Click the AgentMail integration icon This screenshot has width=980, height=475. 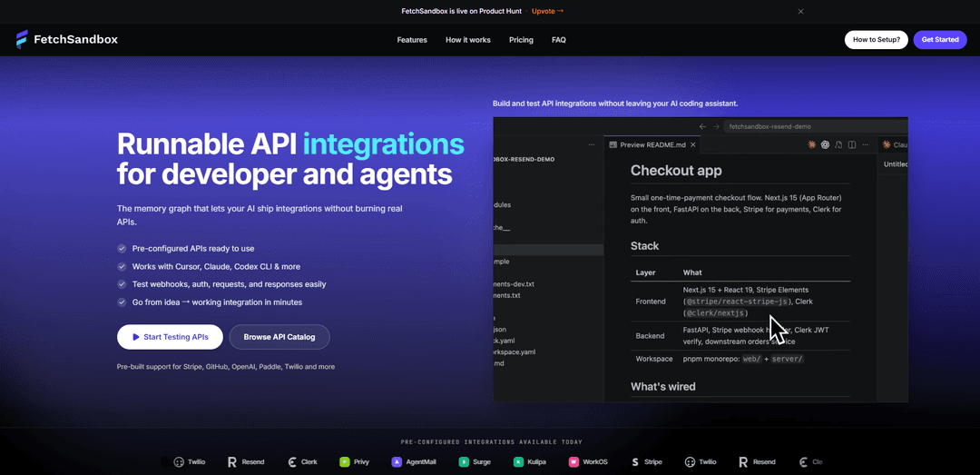[397, 462]
